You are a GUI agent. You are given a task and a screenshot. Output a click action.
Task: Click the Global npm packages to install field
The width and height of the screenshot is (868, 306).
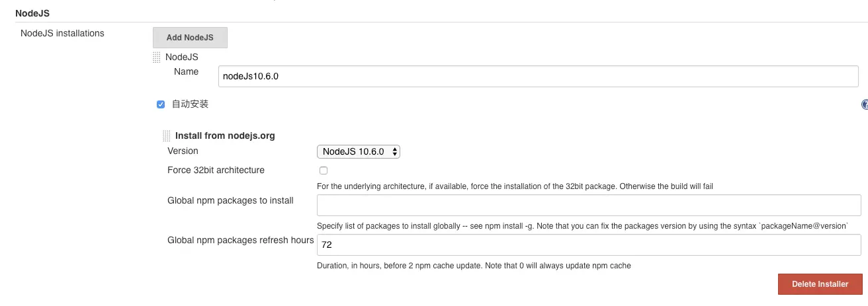[x=589, y=205]
